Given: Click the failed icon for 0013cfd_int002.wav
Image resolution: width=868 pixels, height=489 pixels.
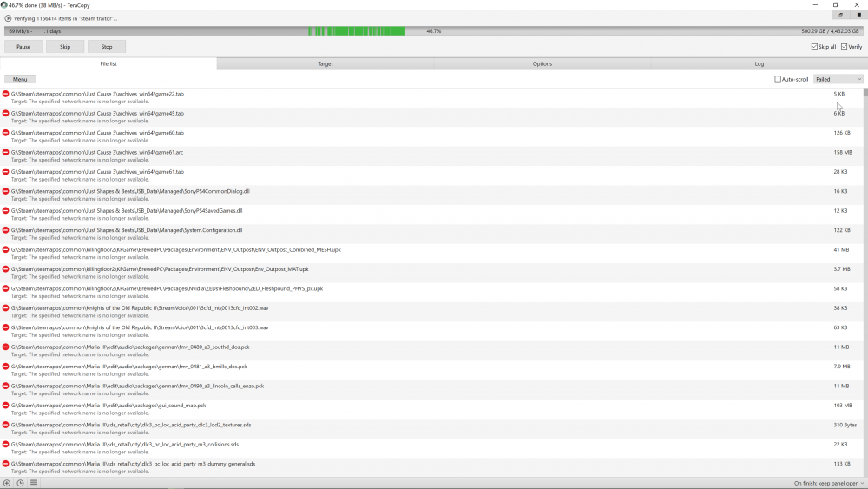Looking at the screenshot, I should (x=5, y=308).
